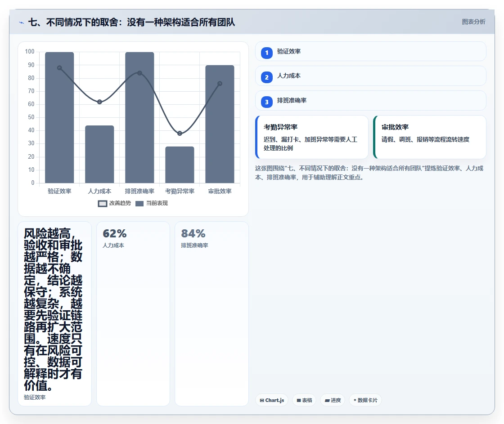Open the 审批效率 card
The image size is (504, 424).
[430, 137]
